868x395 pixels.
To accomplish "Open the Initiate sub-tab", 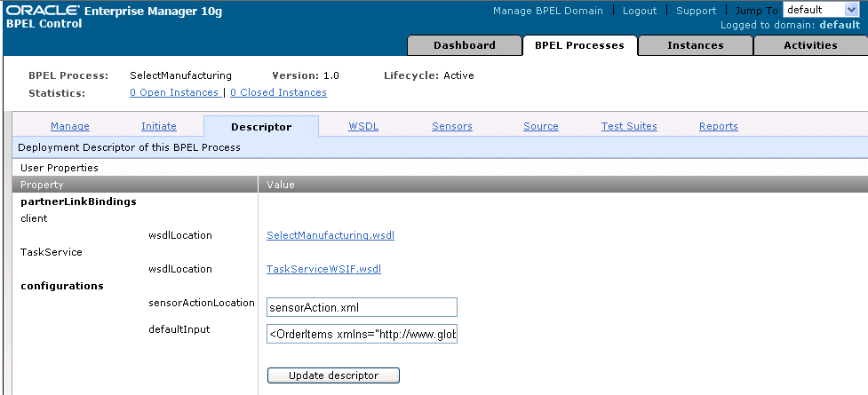I will (x=159, y=126).
